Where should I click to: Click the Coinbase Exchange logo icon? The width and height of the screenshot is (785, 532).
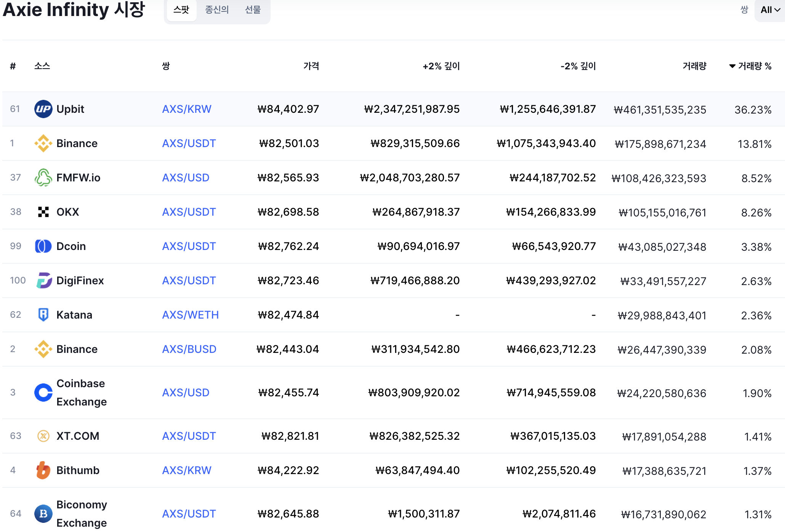click(x=43, y=393)
